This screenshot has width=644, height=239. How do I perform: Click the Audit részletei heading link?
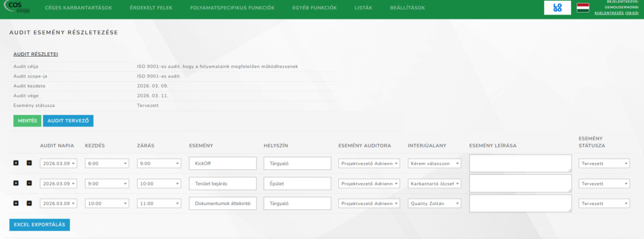pos(36,54)
